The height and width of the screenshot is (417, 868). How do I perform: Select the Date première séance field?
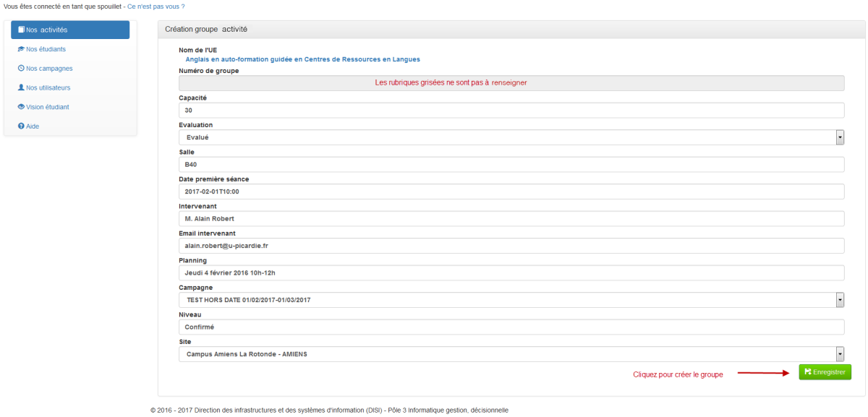[x=511, y=192]
